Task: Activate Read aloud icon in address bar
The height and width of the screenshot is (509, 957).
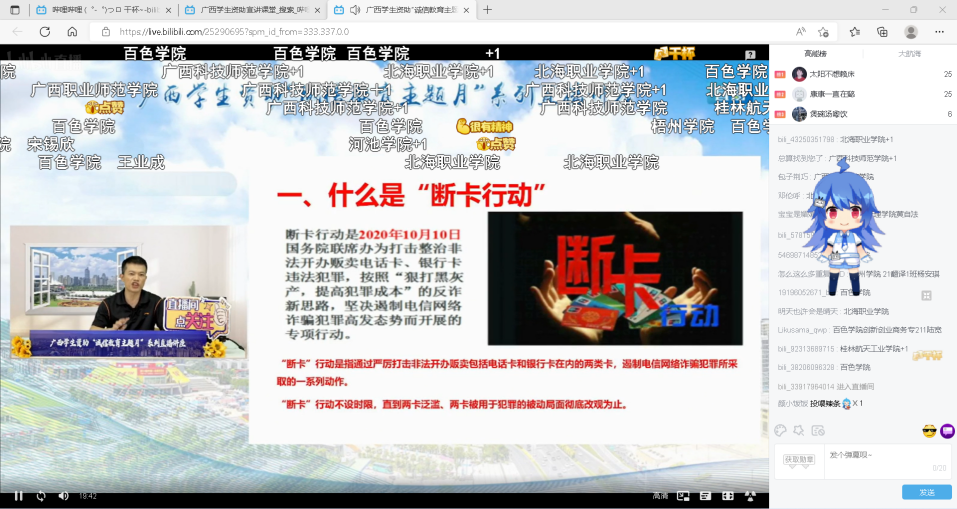Action: coord(801,32)
